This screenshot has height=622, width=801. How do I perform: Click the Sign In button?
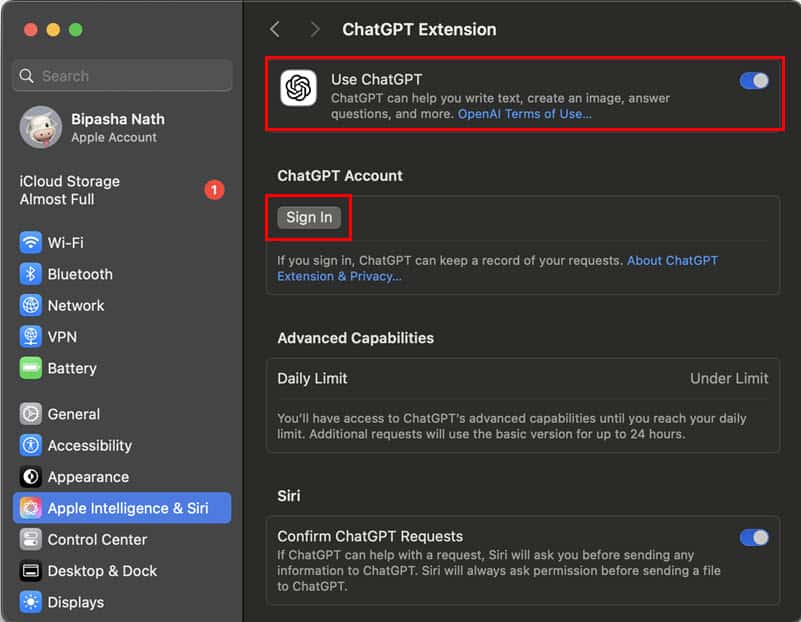[309, 218]
